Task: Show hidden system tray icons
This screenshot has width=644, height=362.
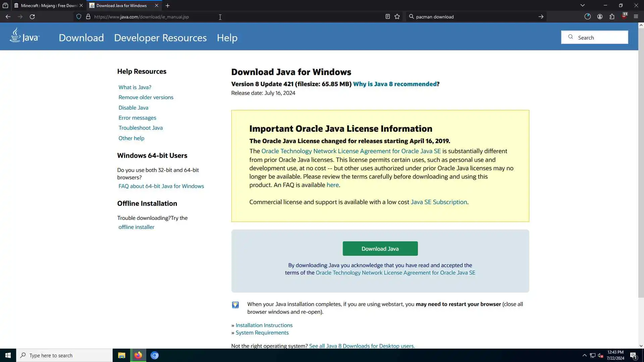Action: pyautogui.click(x=584, y=355)
